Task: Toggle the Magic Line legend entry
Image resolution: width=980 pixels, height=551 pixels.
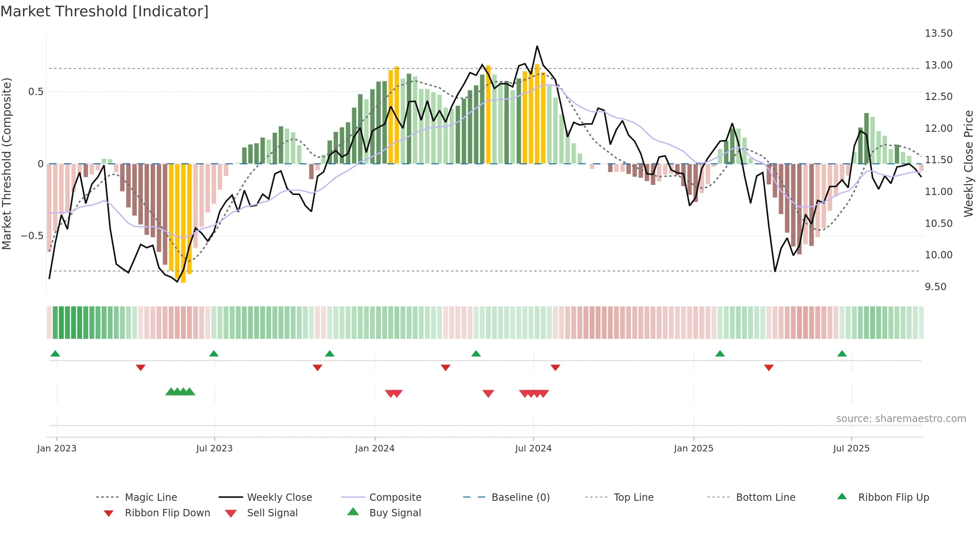Action: (x=136, y=497)
